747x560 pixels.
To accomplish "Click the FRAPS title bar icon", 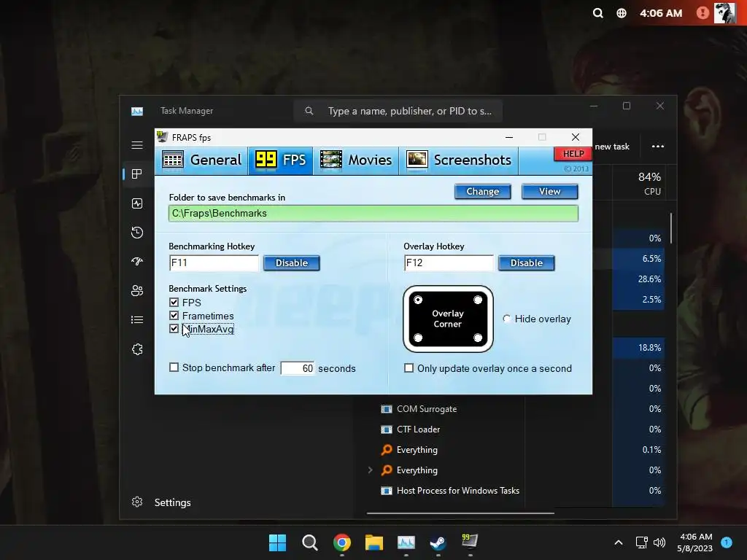I will 163,137.
